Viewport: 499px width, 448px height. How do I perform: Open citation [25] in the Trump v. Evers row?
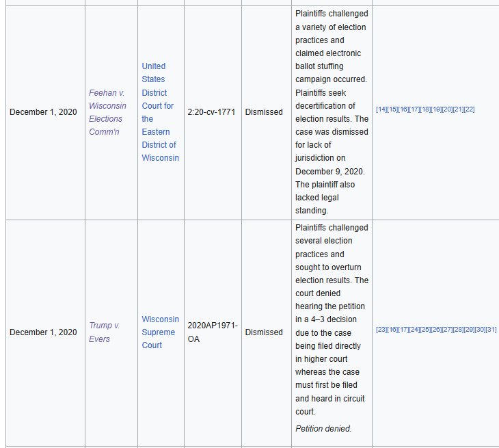pyautogui.click(x=425, y=330)
